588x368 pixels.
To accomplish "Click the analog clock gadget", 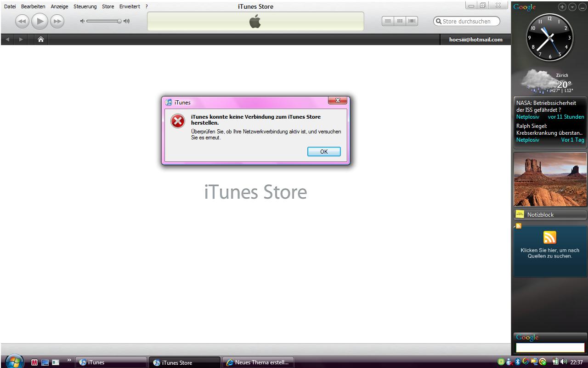I will 550,37.
